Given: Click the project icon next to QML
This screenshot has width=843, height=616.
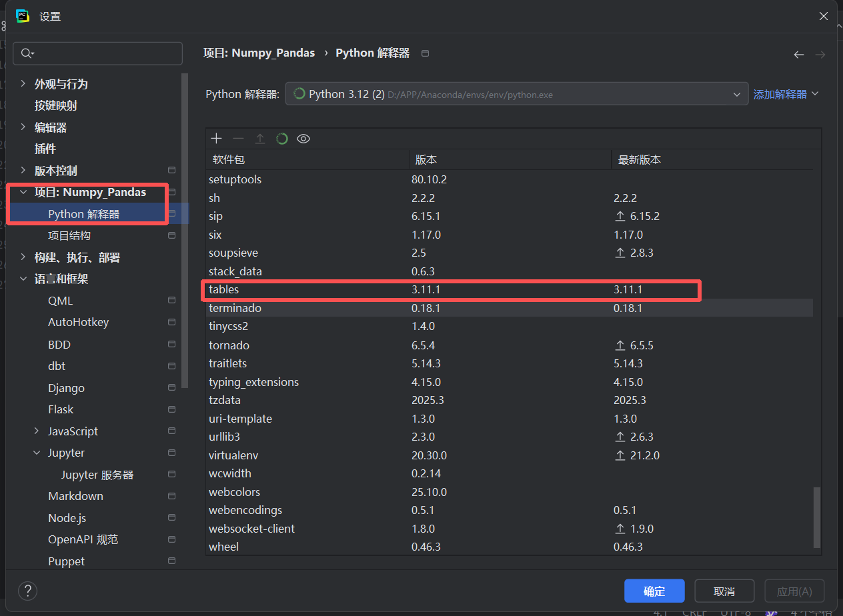Looking at the screenshot, I should coord(171,301).
